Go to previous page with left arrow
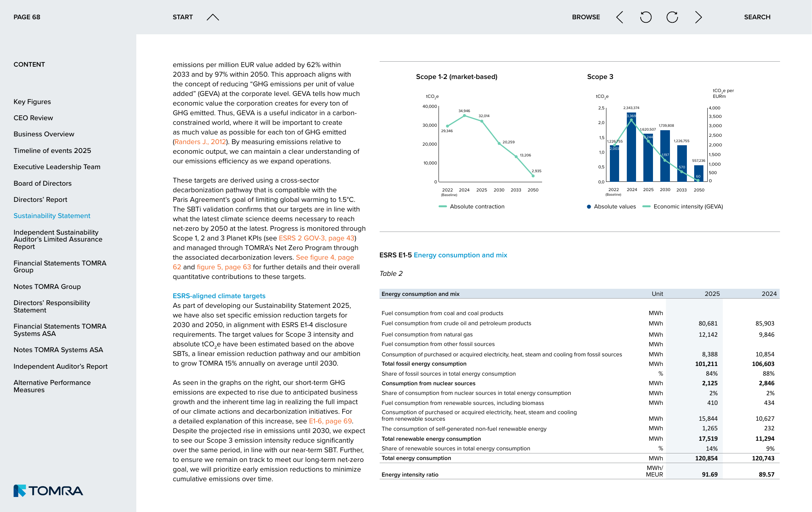The height and width of the screenshot is (512, 812). coord(619,17)
